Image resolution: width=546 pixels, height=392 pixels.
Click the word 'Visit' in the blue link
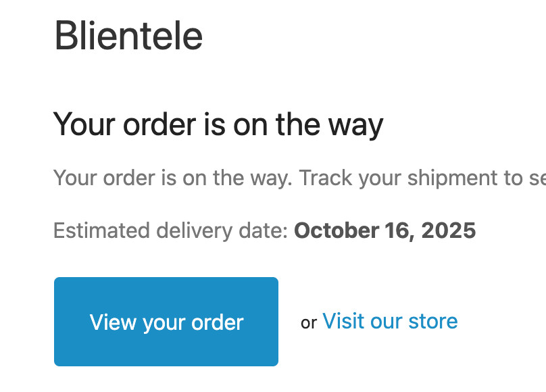pos(343,321)
